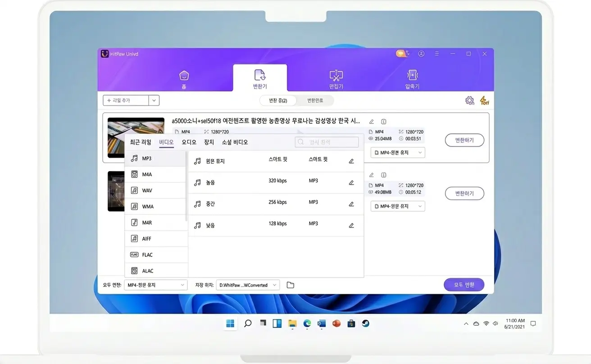Open the hamburger menu in title bar
This screenshot has height=364, width=591.
pos(437,54)
